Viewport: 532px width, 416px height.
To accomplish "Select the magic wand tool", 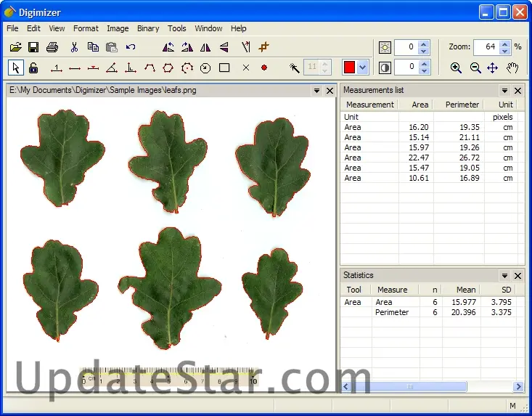I will [294, 68].
